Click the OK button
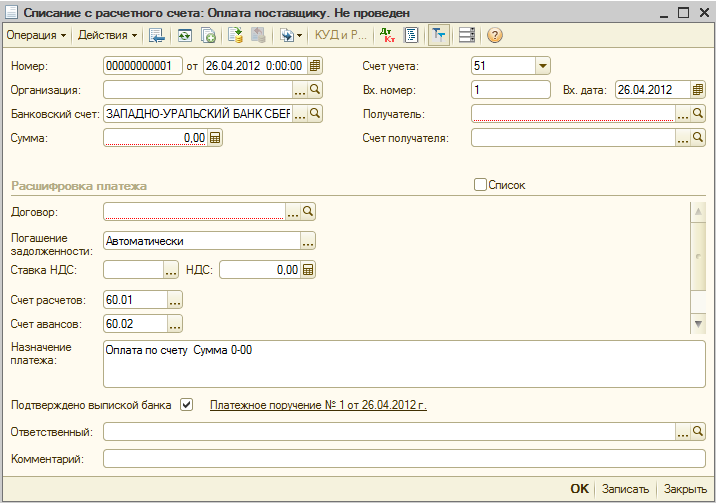This screenshot has width=716, height=503. 579,489
